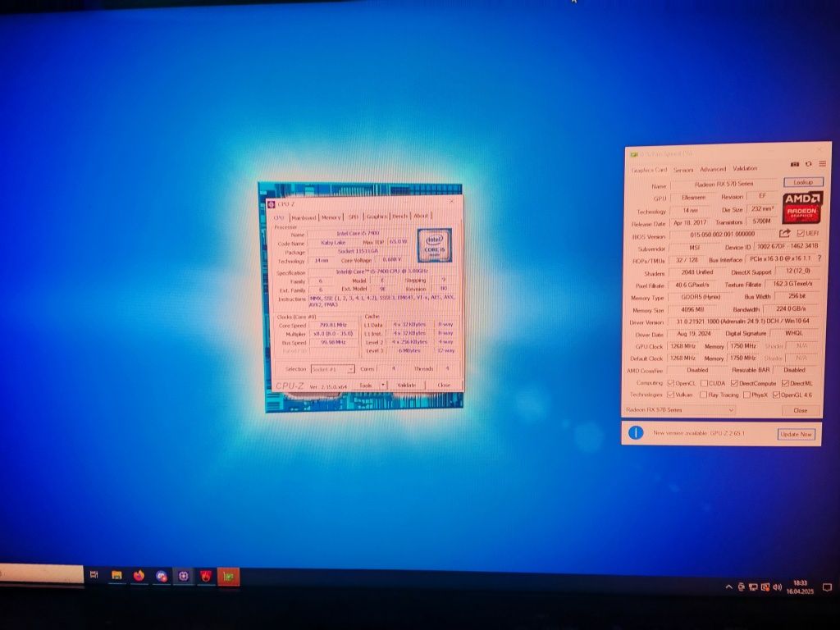Click the Bus Interface question mark in GPU-Z
Image resolution: width=840 pixels, height=630 pixels.
(x=819, y=258)
